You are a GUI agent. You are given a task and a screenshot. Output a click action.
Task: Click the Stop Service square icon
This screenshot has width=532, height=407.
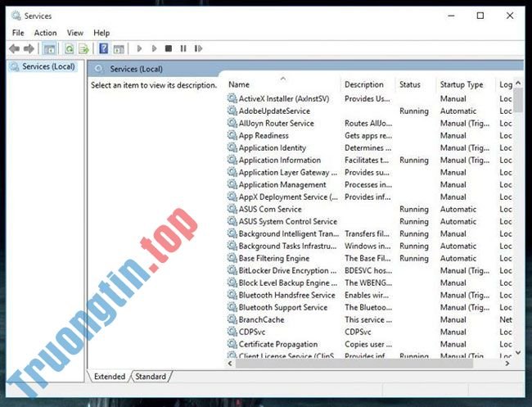tap(169, 48)
